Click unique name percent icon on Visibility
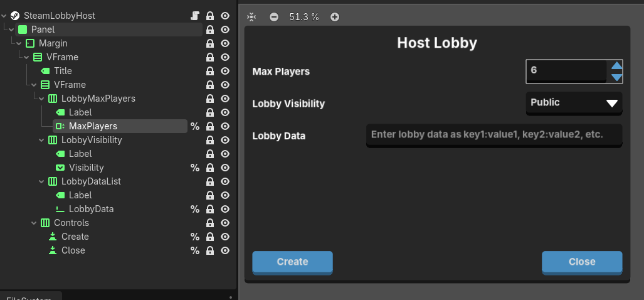Image resolution: width=644 pixels, height=300 pixels. 195,168
